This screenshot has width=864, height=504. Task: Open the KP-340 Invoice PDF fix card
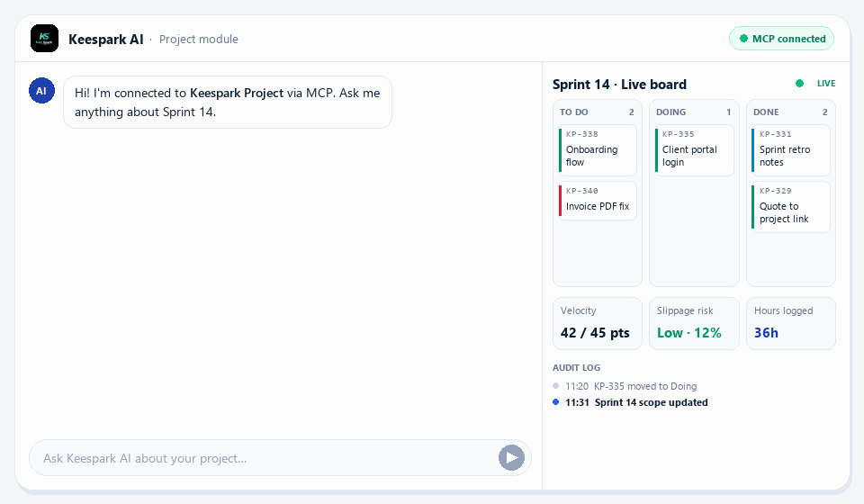[x=598, y=201]
